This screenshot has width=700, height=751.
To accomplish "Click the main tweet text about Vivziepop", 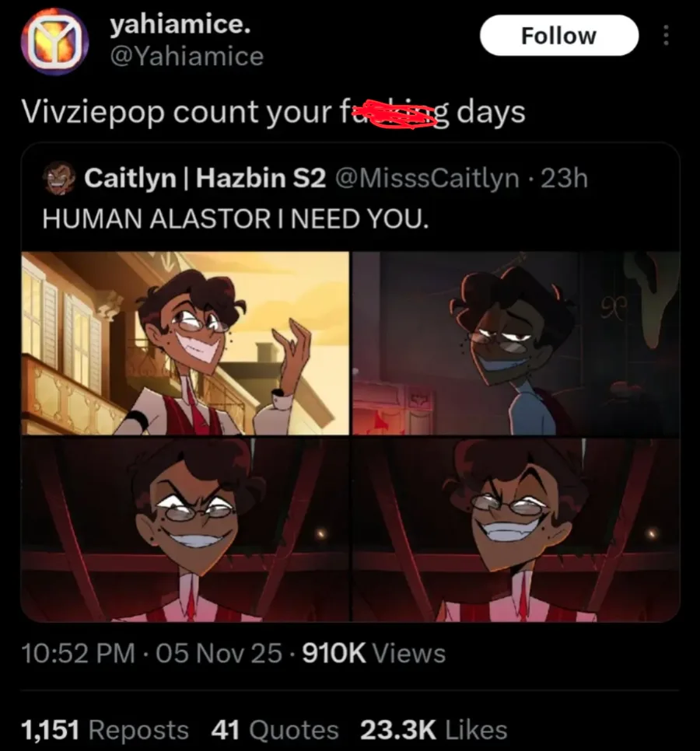I will (272, 113).
